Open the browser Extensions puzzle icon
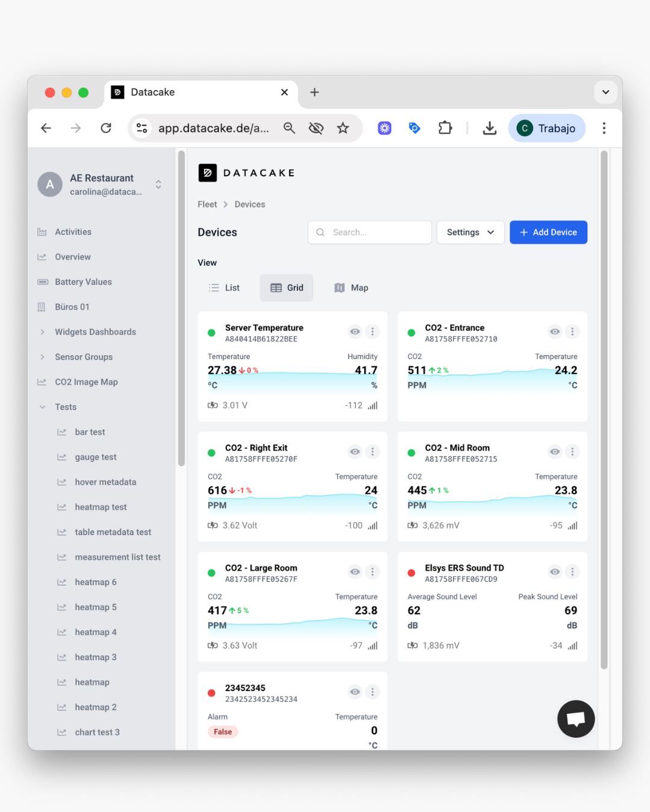The width and height of the screenshot is (650, 812). 445,128
